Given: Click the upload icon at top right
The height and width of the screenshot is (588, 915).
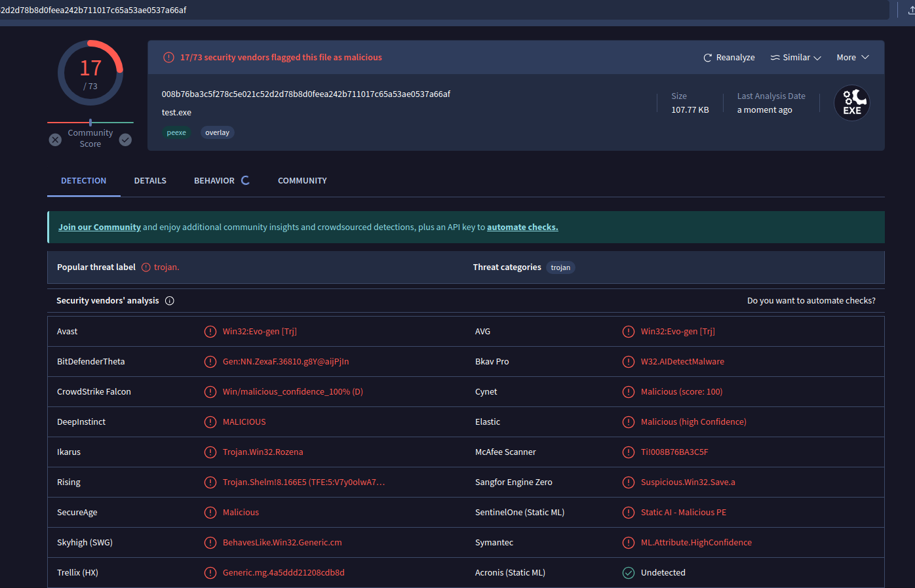Looking at the screenshot, I should point(911,10).
